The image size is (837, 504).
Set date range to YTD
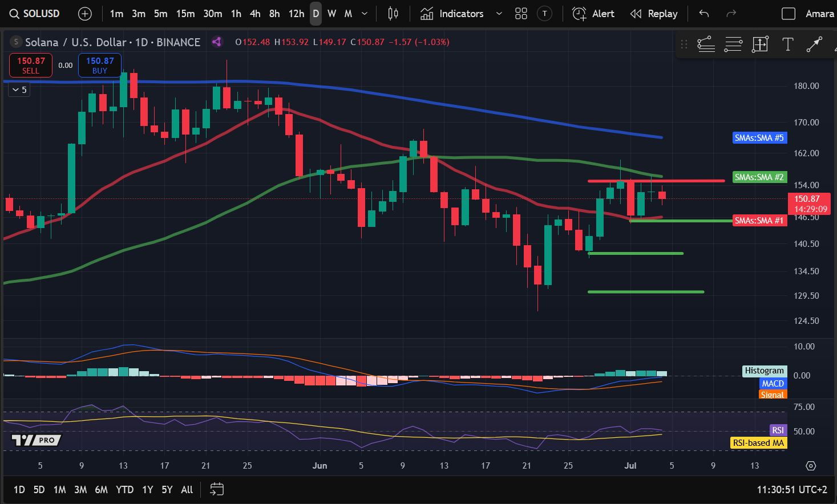124,490
